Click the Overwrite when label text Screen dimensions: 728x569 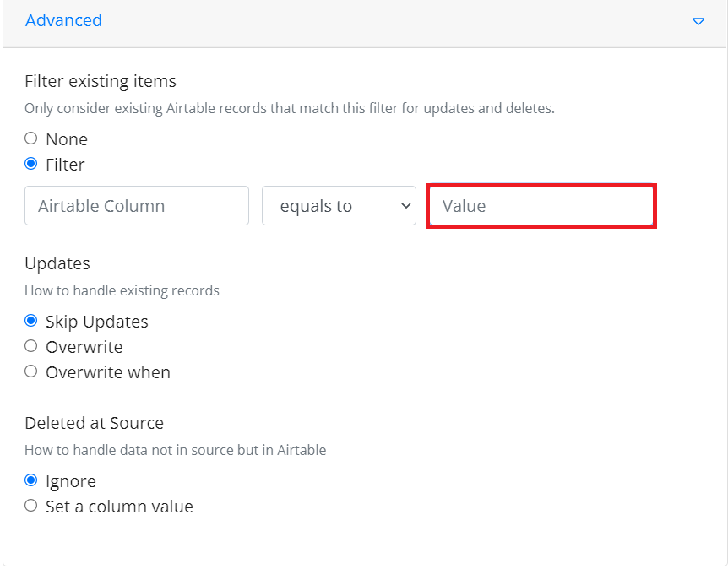coord(108,372)
